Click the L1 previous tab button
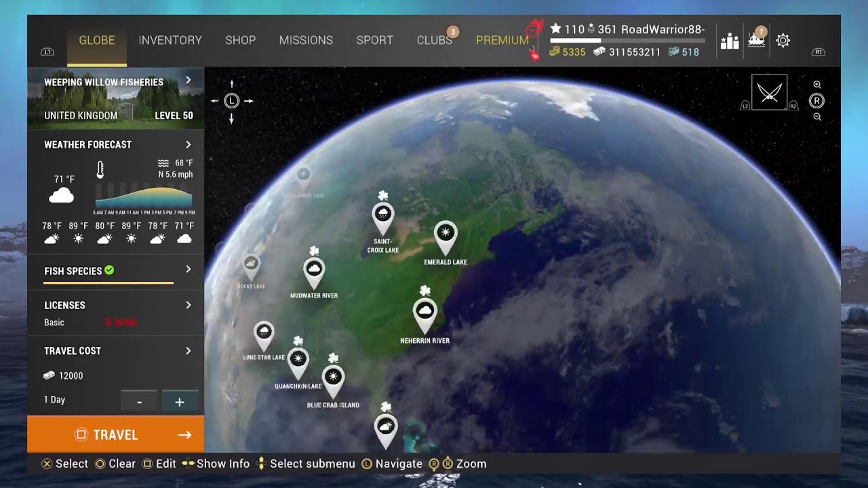The width and height of the screenshot is (868, 488). (x=47, y=52)
